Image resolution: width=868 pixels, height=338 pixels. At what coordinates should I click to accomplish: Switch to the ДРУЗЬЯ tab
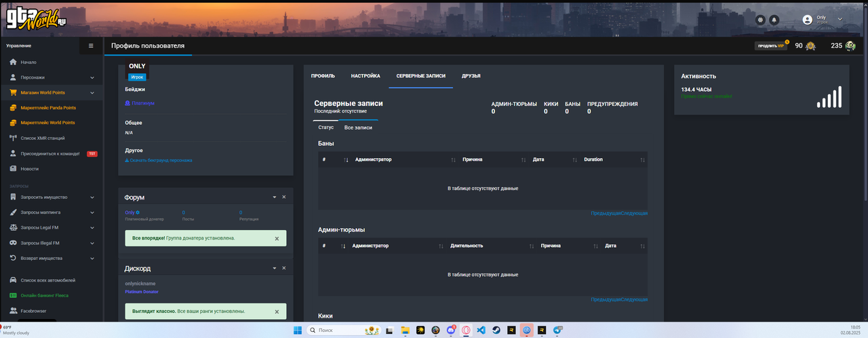(x=471, y=76)
